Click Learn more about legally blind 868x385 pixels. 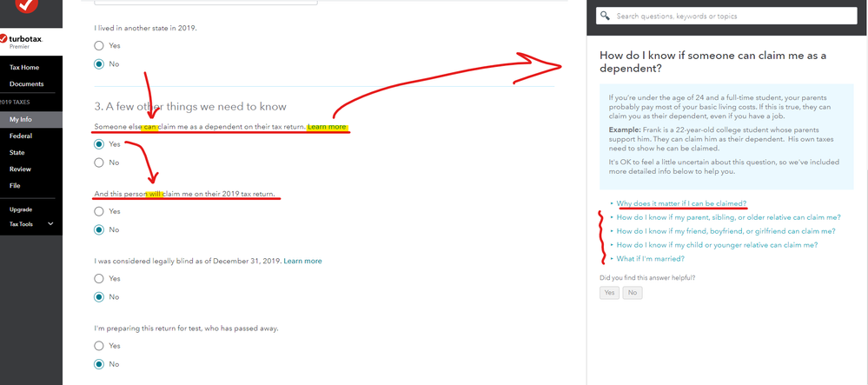(302, 261)
